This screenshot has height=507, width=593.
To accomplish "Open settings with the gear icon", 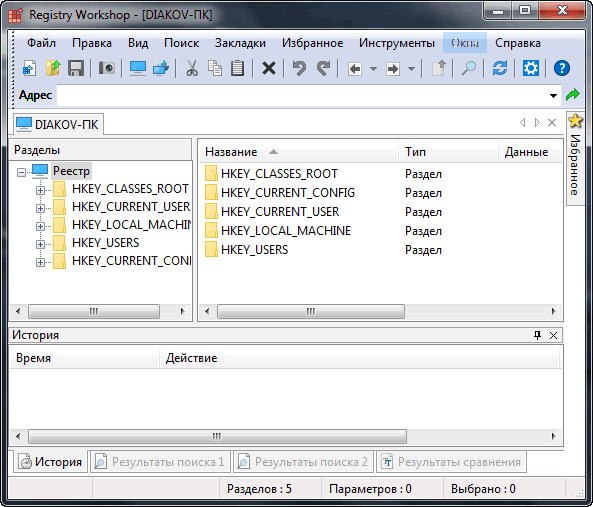I will pyautogui.click(x=531, y=68).
